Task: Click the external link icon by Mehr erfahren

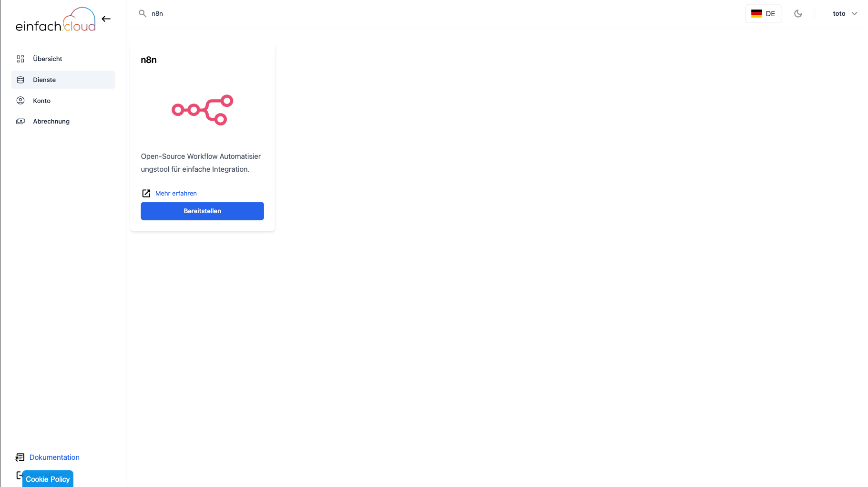Action: [146, 193]
